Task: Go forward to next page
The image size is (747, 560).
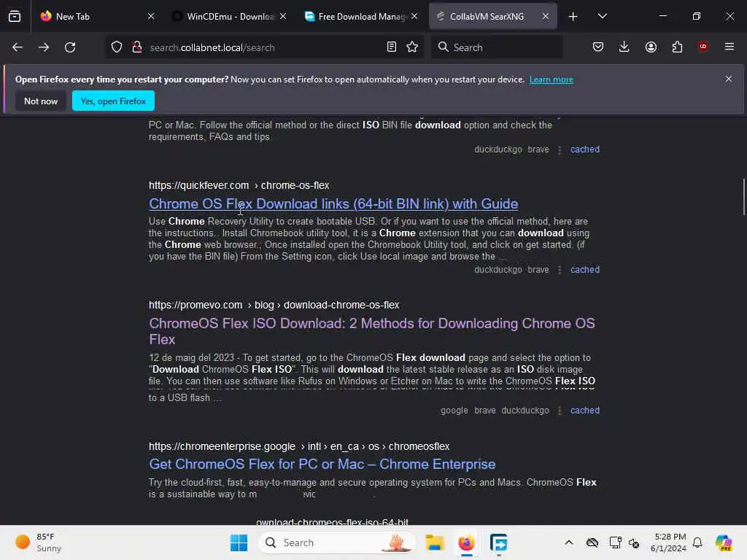Action: pos(44,47)
